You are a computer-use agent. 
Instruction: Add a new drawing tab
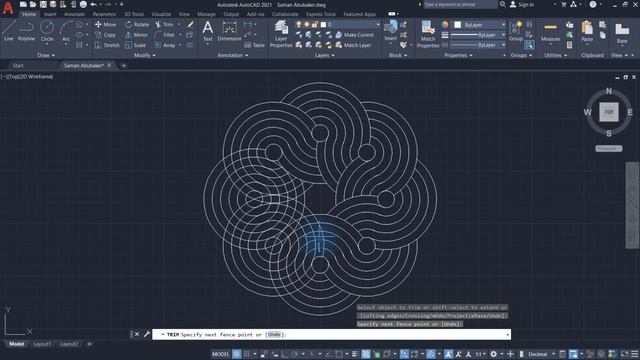point(124,65)
